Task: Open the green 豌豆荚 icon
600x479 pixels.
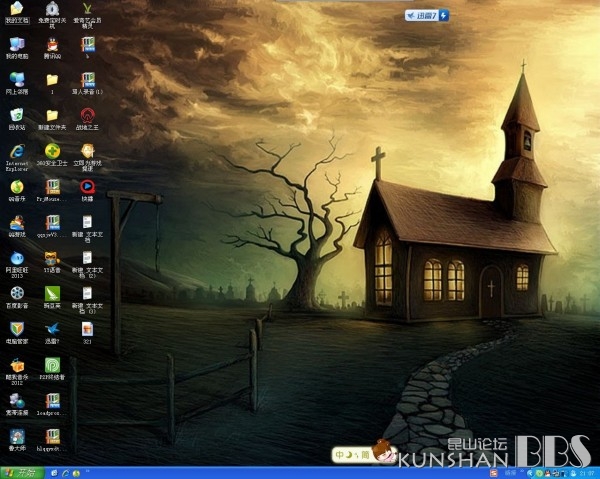Action: pyautogui.click(x=52, y=297)
